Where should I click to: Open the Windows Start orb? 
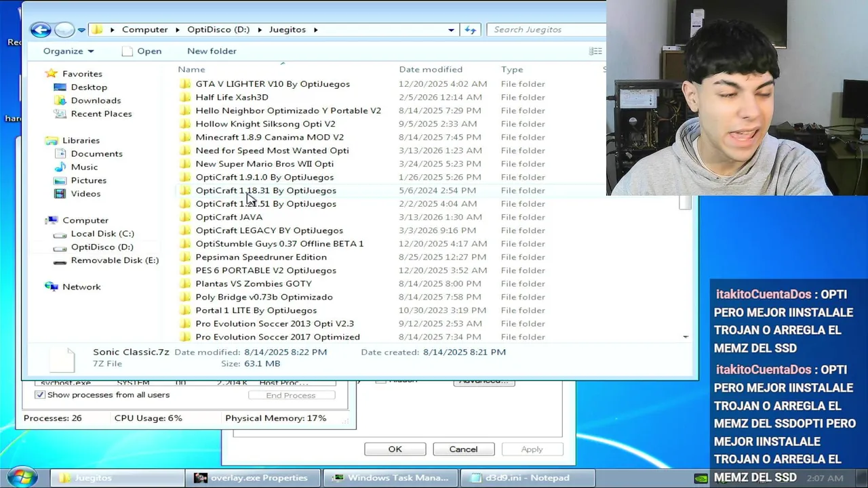coord(22,477)
